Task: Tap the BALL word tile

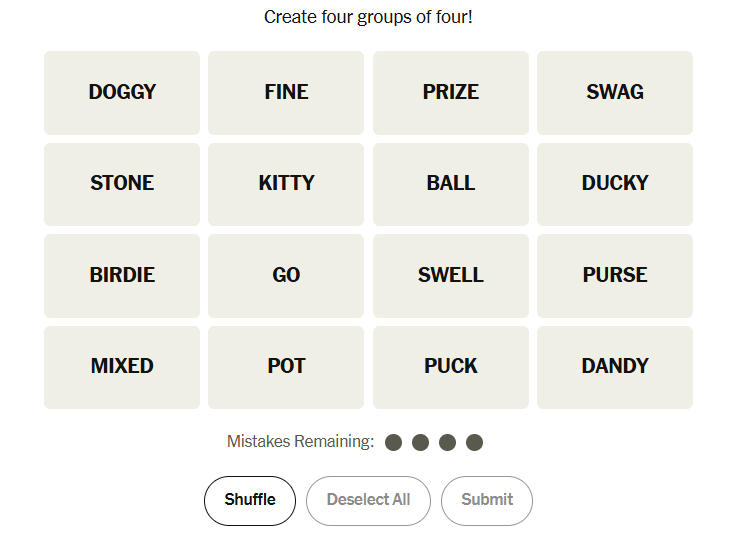Action: click(x=451, y=184)
